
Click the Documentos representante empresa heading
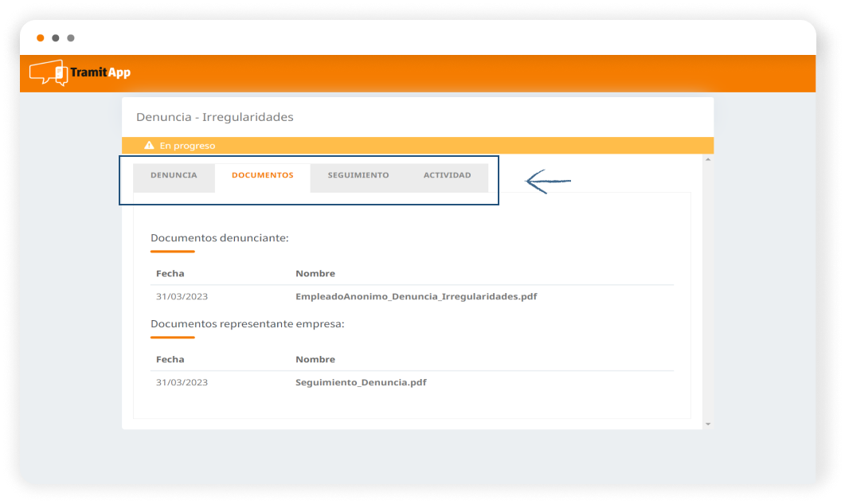[247, 324]
